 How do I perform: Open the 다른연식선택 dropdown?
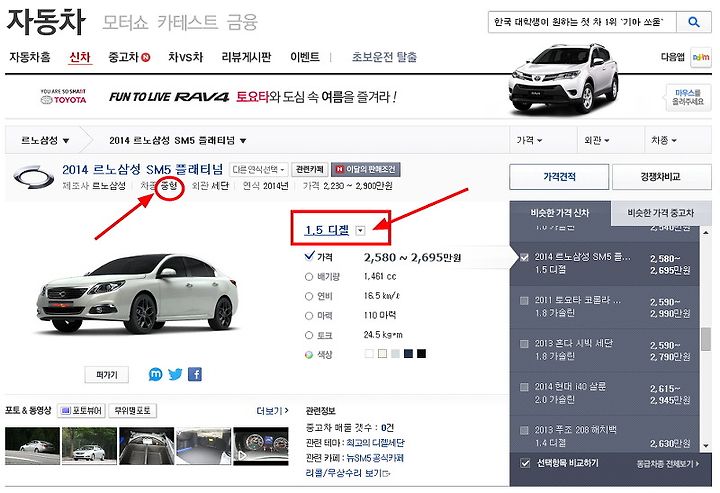click(x=259, y=169)
